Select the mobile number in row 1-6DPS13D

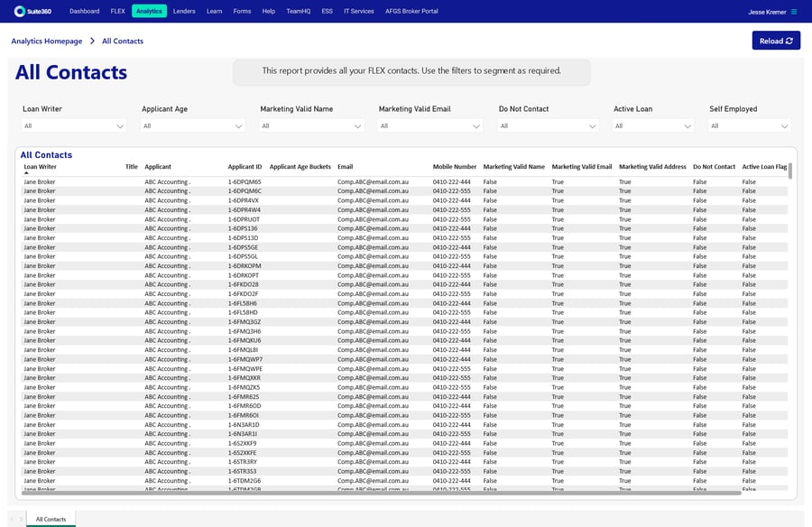452,238
